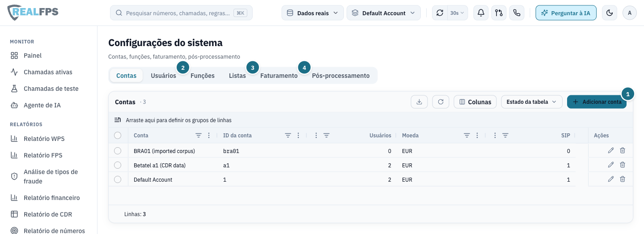This screenshot has width=644, height=234.
Task: Toggle dark mode with moon icon
Action: [609, 13]
